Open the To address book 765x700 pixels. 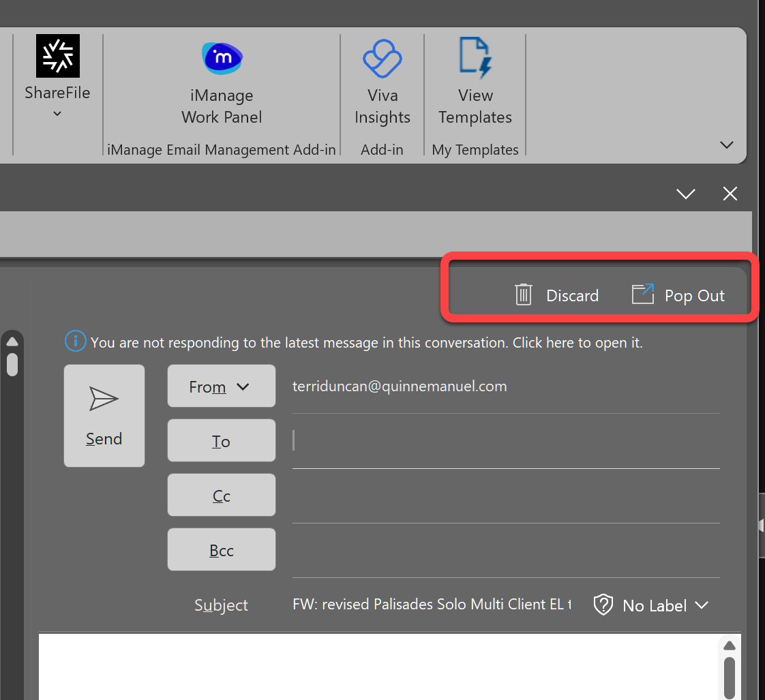(x=221, y=440)
